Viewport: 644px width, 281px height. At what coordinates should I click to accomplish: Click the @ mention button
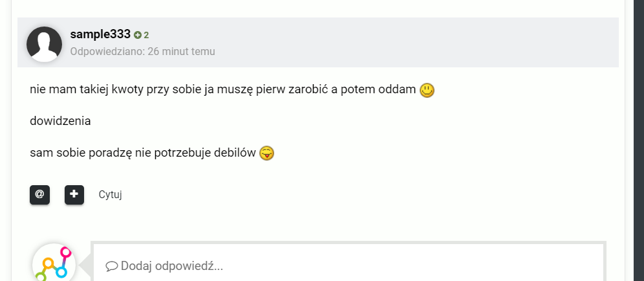coord(39,194)
